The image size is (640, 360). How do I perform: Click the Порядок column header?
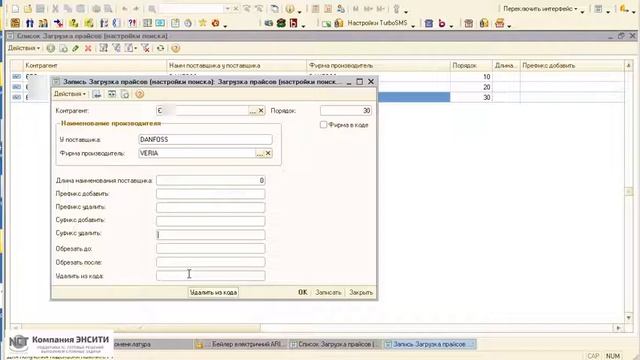pos(471,65)
